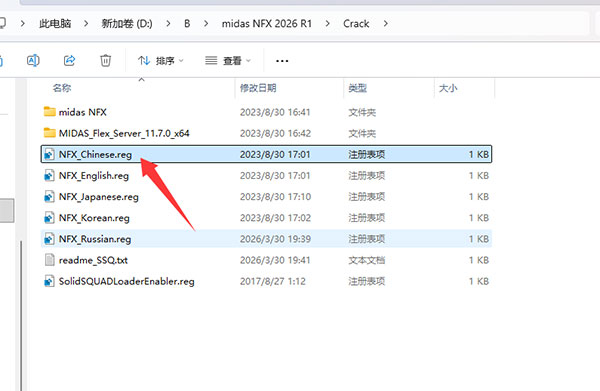Select the midas NFX folder icon
Screen dimensions: 600x391
click(x=50, y=112)
